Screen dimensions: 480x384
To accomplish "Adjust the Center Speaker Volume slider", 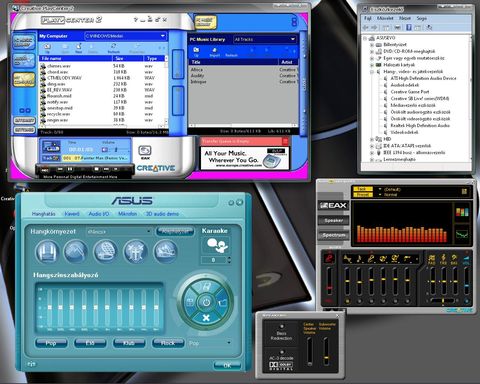I will tap(310, 352).
